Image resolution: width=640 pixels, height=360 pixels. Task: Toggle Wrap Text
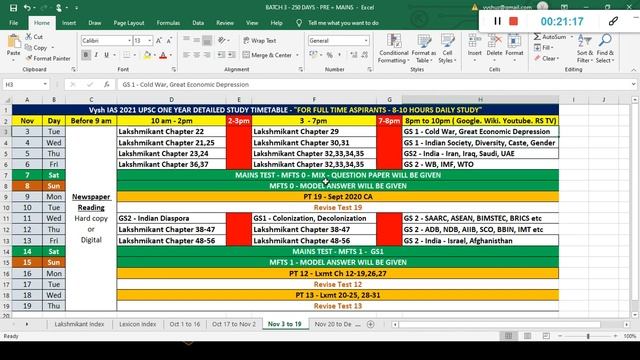[260, 40]
